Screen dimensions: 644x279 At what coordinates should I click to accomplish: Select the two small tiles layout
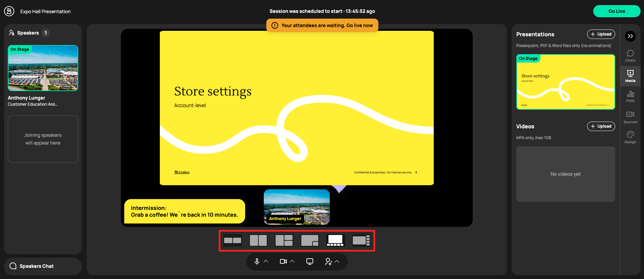pos(233,240)
